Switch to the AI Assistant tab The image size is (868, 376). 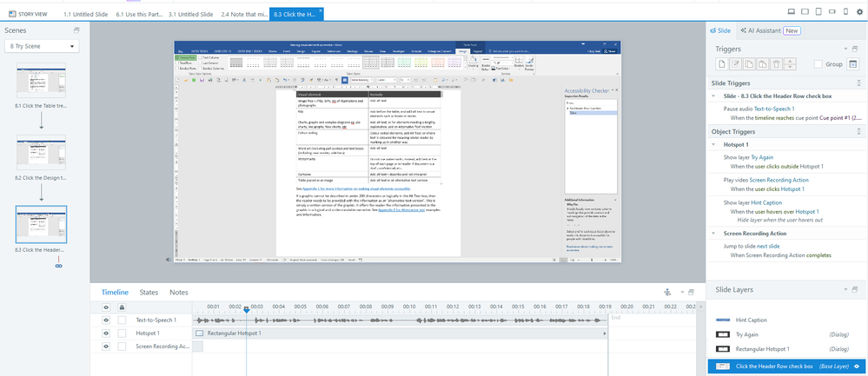pos(772,31)
